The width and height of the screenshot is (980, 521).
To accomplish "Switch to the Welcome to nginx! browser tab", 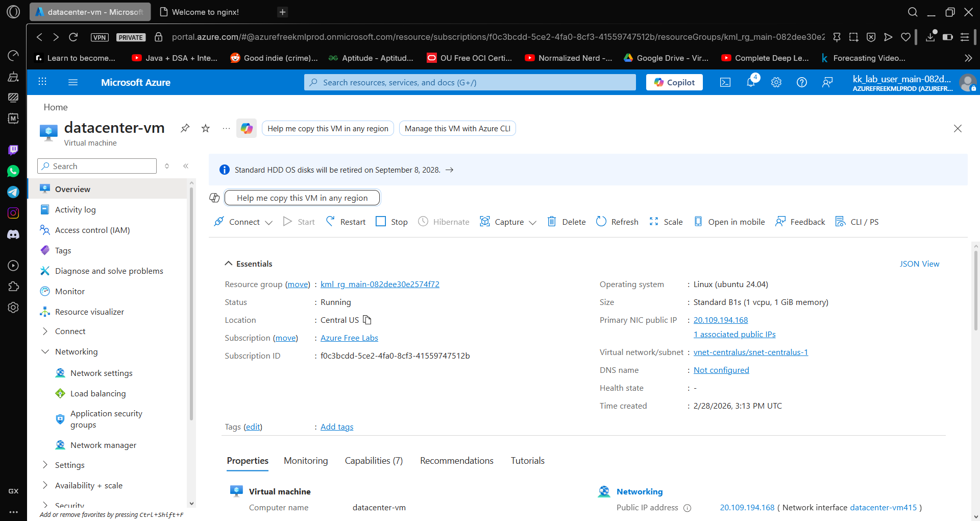I will tap(204, 12).
